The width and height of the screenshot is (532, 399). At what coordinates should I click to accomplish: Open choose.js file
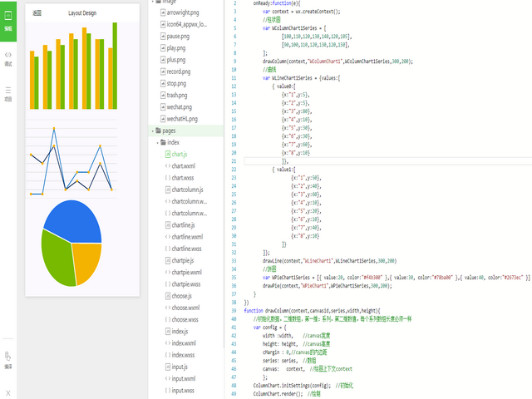tap(179, 296)
